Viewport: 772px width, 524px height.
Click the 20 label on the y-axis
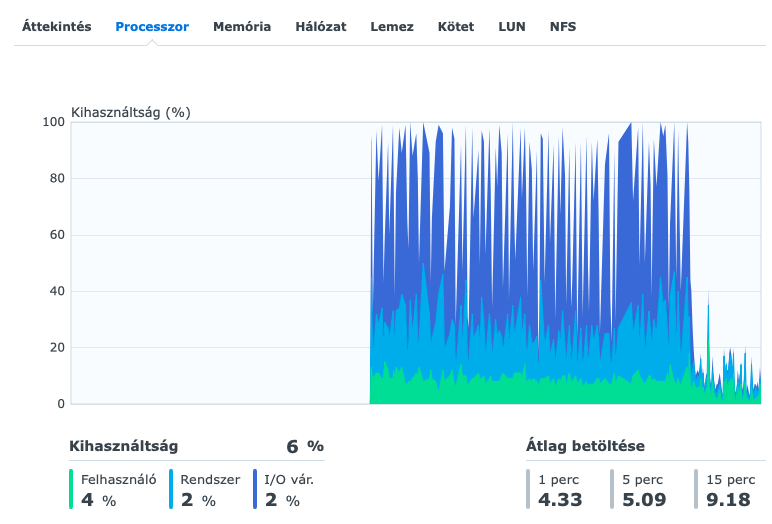click(x=57, y=347)
